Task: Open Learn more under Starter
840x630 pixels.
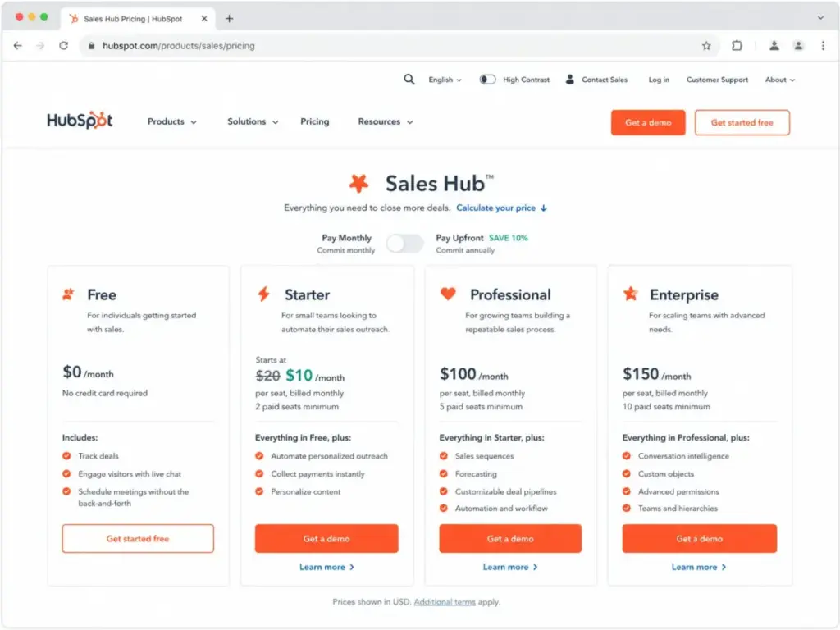Action: [326, 567]
